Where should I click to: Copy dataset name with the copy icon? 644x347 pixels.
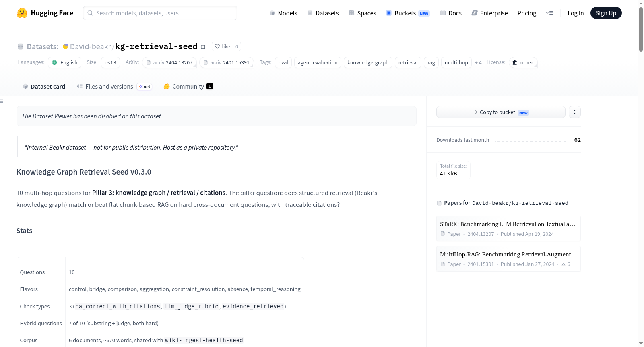(x=203, y=47)
